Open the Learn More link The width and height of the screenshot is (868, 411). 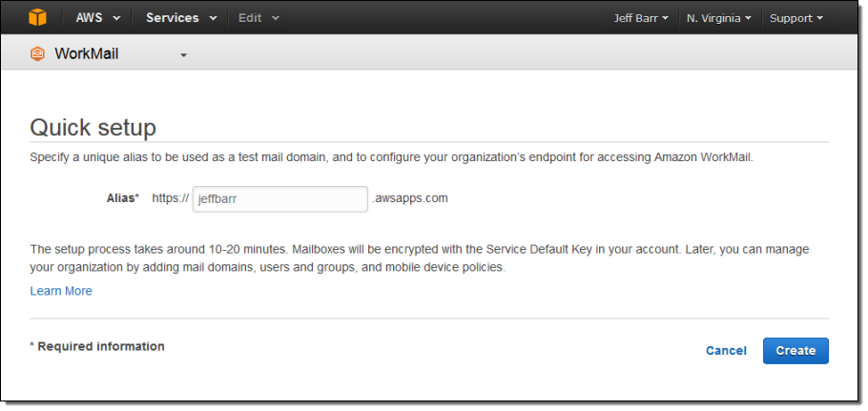click(x=61, y=291)
